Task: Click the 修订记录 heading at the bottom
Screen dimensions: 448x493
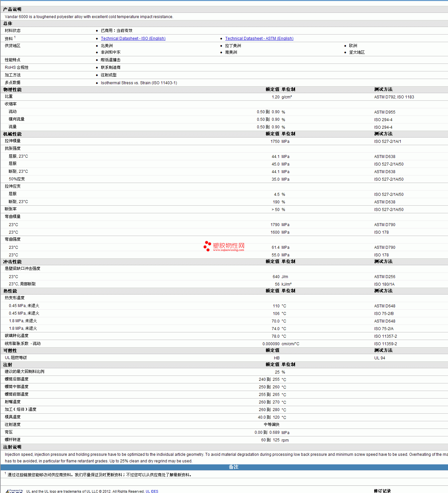Action: 382,491
